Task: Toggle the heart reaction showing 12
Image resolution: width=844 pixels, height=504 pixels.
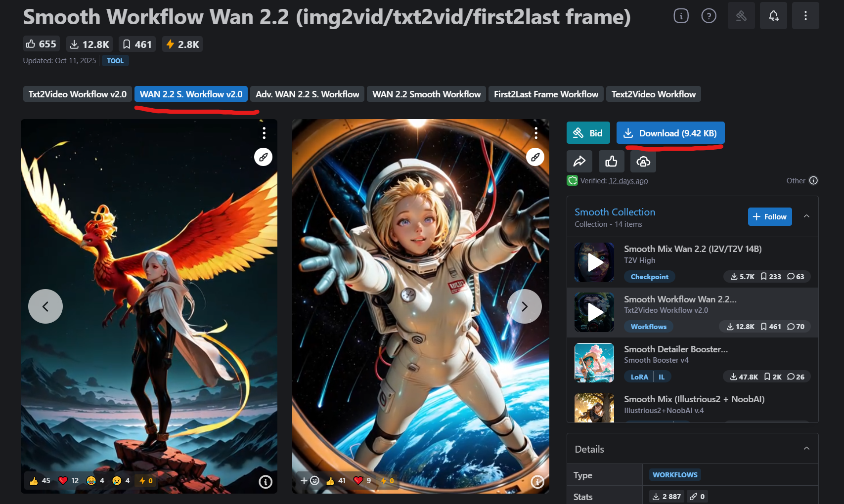Action: click(x=69, y=481)
